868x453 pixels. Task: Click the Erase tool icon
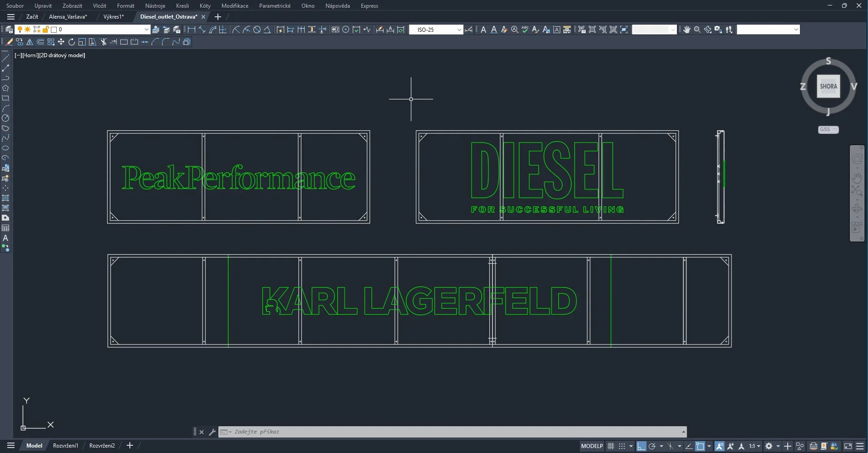[x=9, y=42]
